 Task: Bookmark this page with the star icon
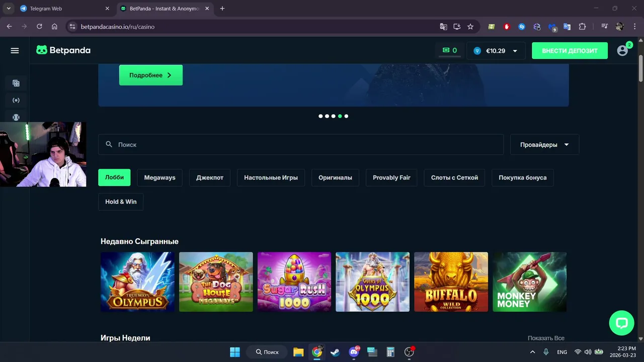click(x=470, y=27)
